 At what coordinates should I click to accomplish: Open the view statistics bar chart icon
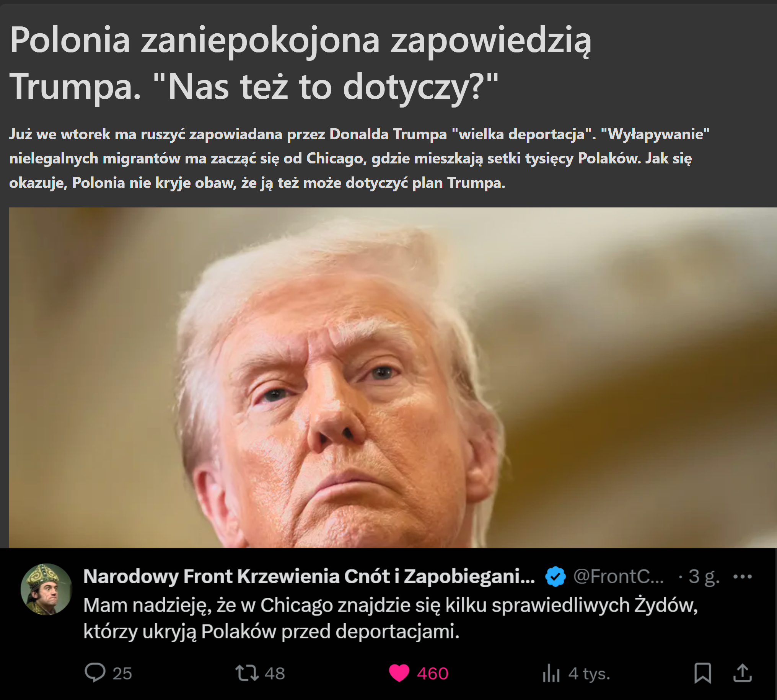pos(551,673)
